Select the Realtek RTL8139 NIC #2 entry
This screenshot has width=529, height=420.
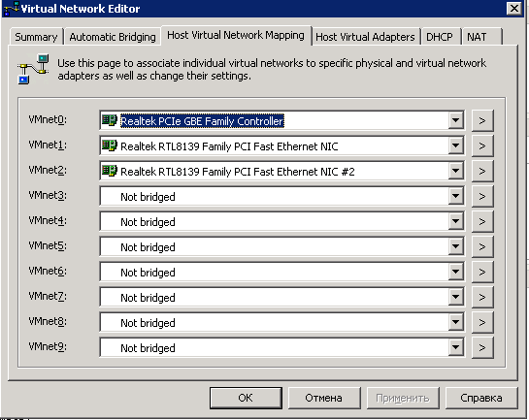tap(238, 172)
